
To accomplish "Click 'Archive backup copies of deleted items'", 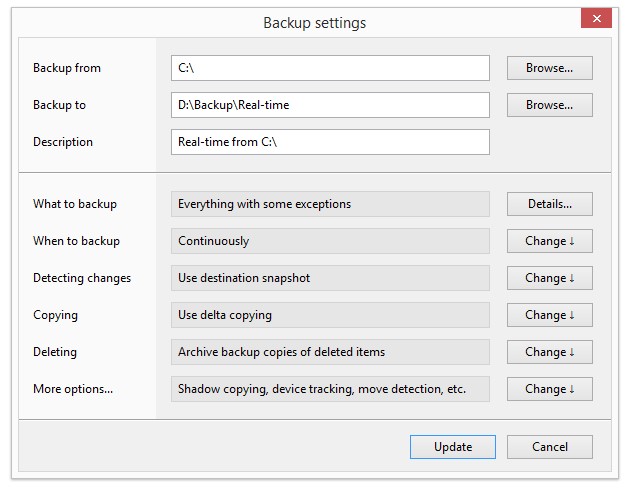I will click(330, 352).
